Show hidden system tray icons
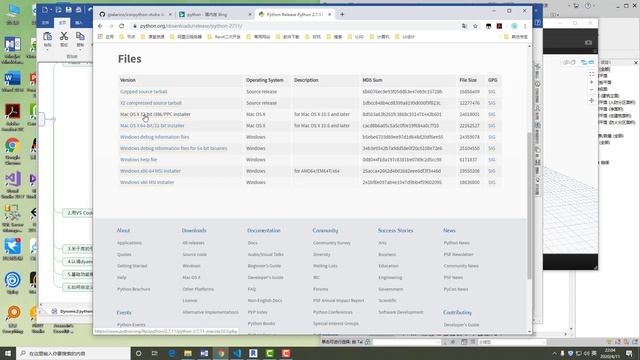The width and height of the screenshot is (640, 360). [x=554, y=353]
